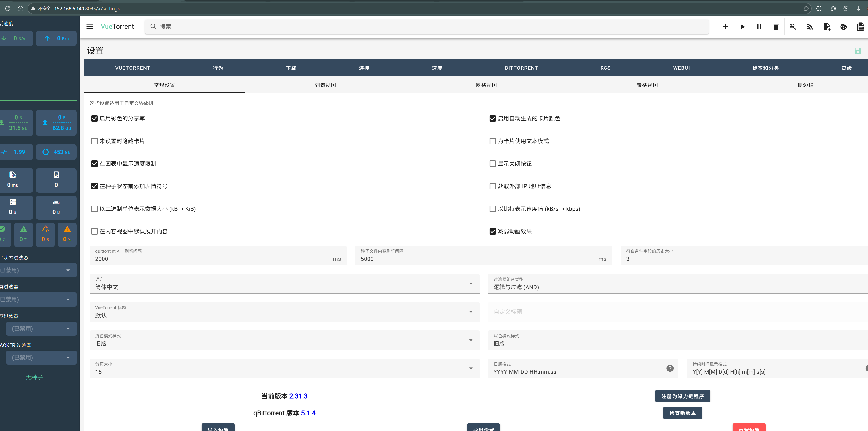Delete torrents using the trash icon
Image resolution: width=868 pixels, height=431 pixels.
coord(776,27)
